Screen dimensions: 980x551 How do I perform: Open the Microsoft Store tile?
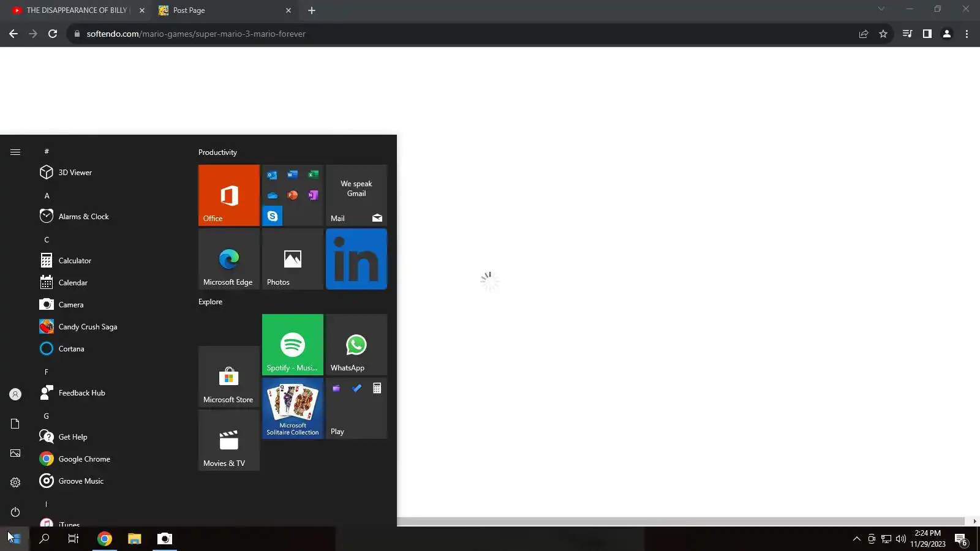tap(229, 377)
